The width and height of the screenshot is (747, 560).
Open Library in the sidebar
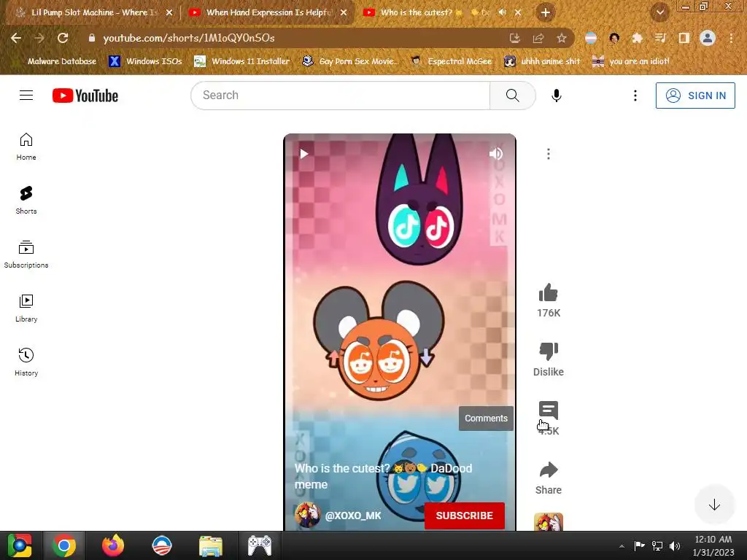pos(26,308)
